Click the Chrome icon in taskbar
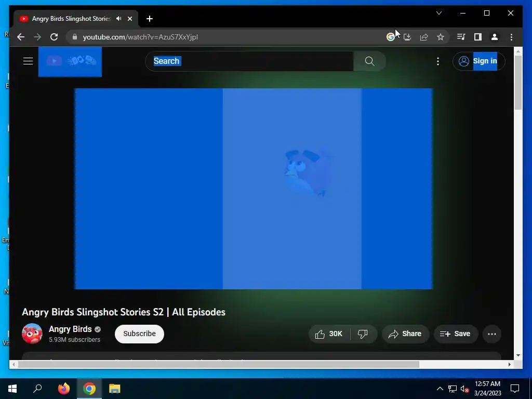The width and height of the screenshot is (532, 399). pos(89,389)
